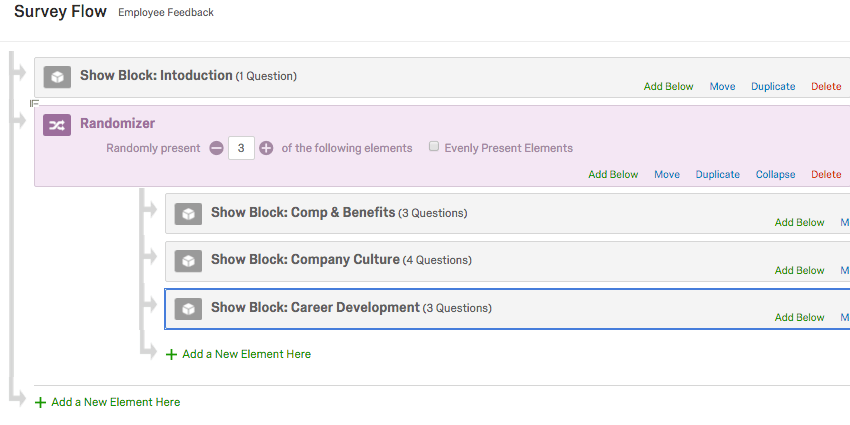Duplicate the Randomizer element
Screen dimensions: 850x425
tap(718, 174)
